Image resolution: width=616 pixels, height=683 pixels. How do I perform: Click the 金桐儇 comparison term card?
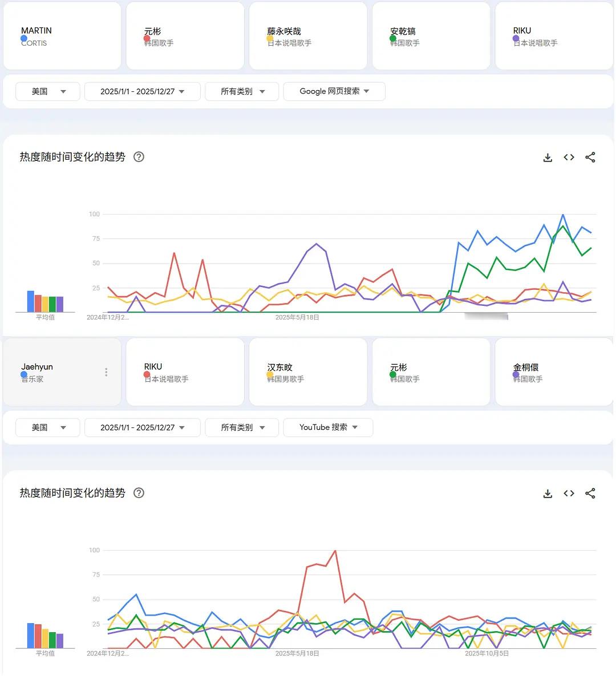pos(554,372)
